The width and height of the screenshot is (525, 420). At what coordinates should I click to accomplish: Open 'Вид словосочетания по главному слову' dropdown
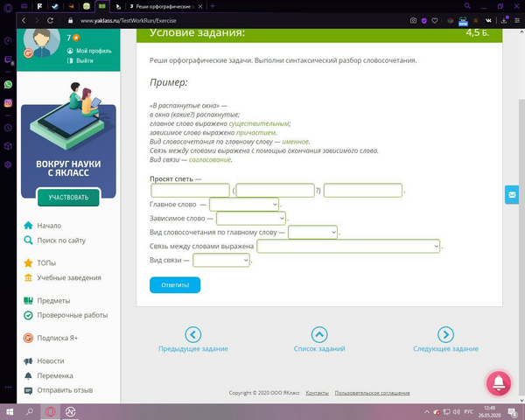(312, 232)
